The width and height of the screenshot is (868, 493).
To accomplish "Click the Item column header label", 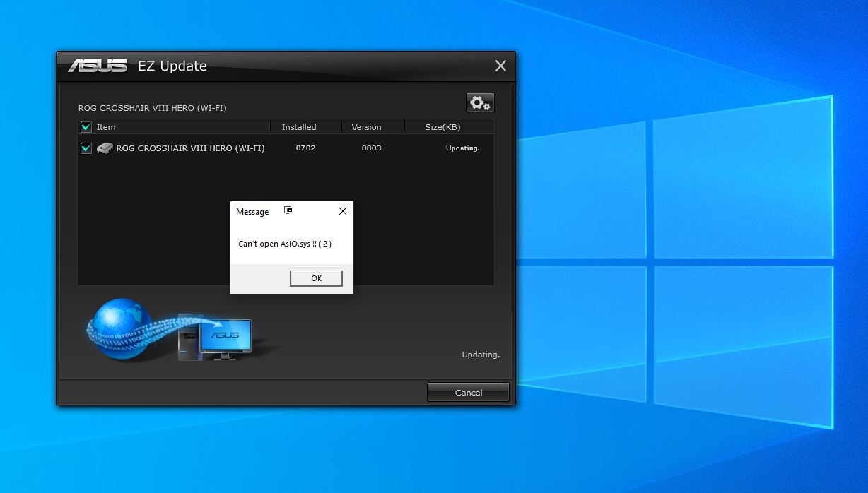I will (x=106, y=127).
